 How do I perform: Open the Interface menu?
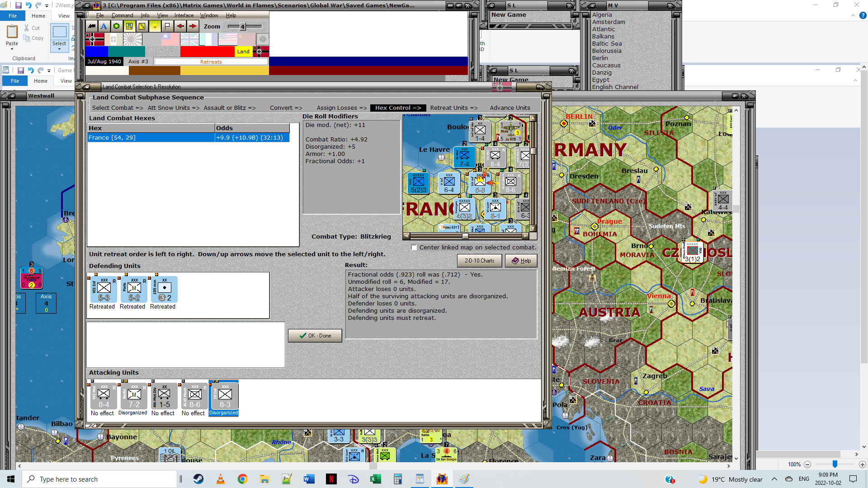pyautogui.click(x=184, y=15)
